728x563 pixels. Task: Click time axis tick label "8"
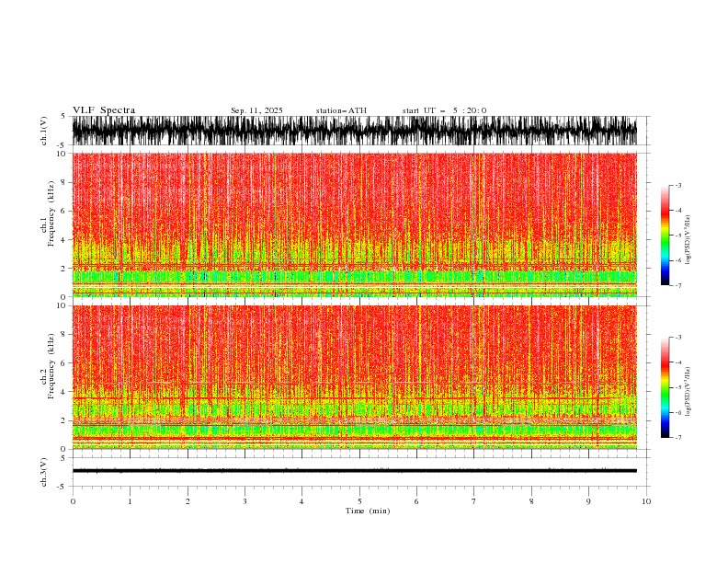pyautogui.click(x=531, y=501)
